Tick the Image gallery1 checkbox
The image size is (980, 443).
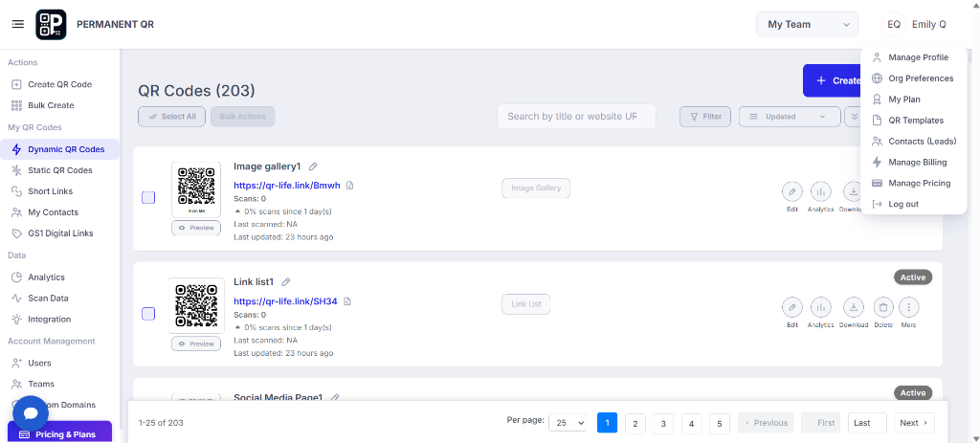148,197
